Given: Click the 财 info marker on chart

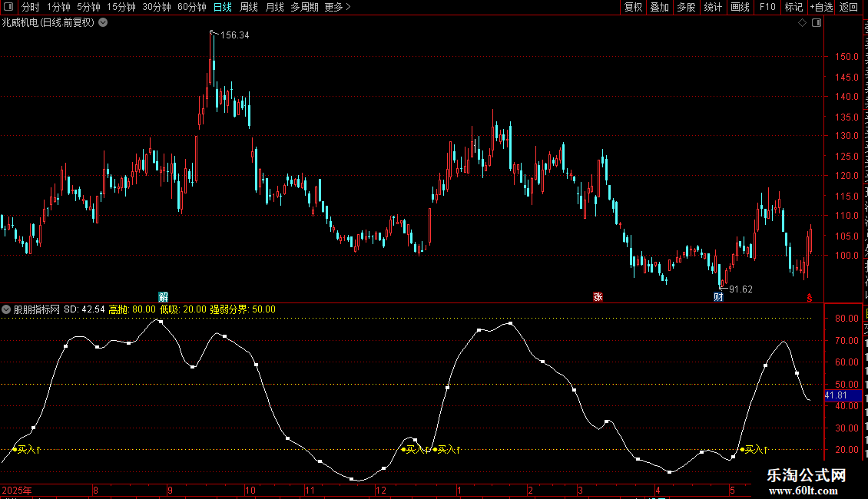Looking at the screenshot, I should pos(718,296).
